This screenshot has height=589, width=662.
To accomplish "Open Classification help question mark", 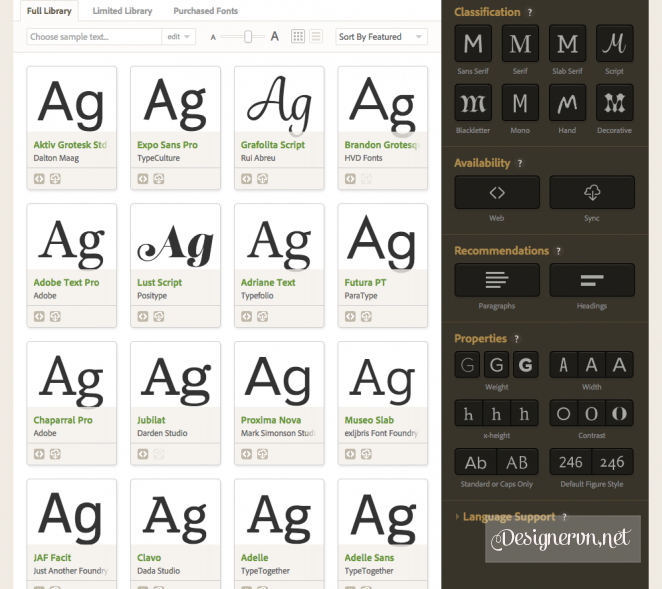I will pyautogui.click(x=530, y=12).
